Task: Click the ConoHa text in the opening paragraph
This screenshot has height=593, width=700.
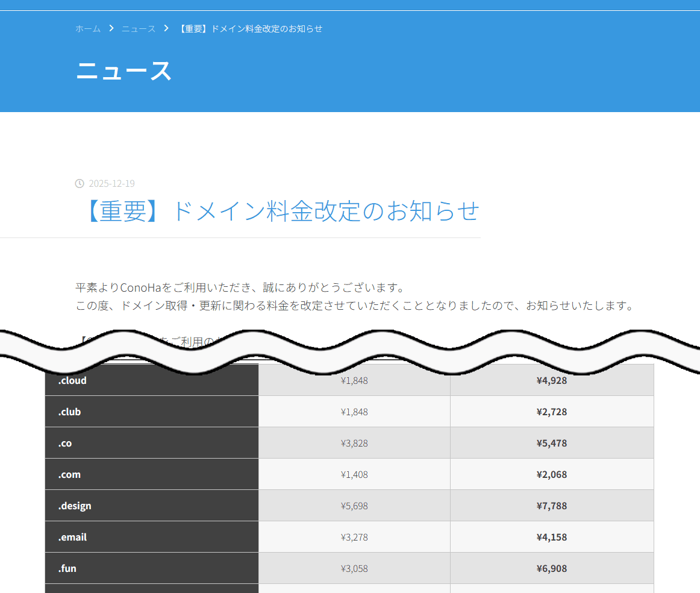Action: 140,287
